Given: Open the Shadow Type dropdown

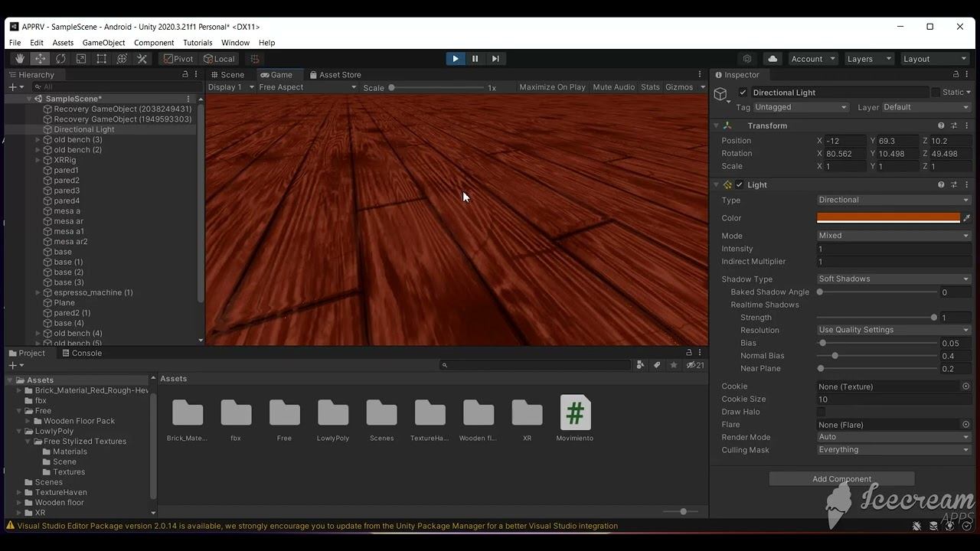Looking at the screenshot, I should pos(893,279).
